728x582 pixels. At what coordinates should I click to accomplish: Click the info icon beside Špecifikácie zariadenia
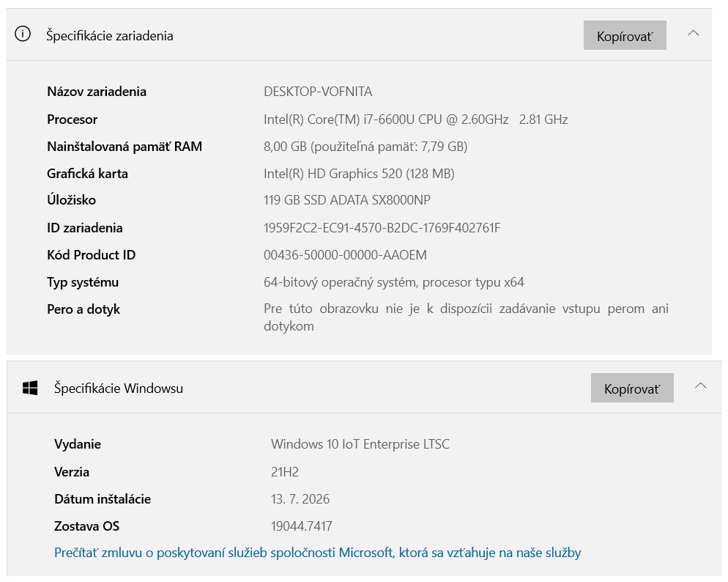click(x=23, y=34)
